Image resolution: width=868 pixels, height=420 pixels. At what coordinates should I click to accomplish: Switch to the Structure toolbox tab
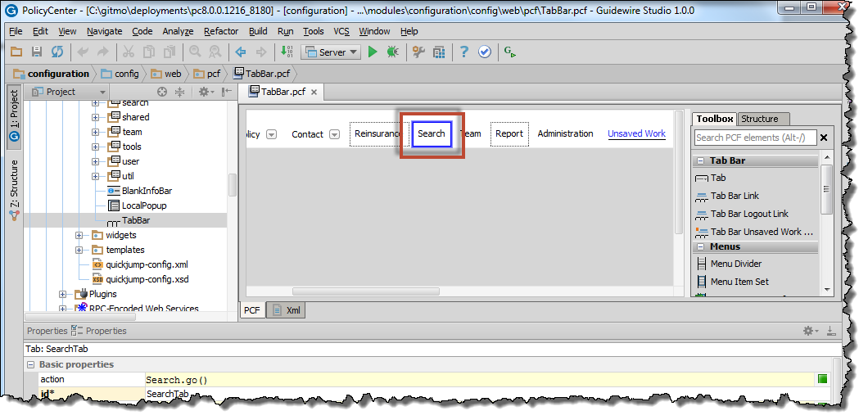tap(763, 119)
